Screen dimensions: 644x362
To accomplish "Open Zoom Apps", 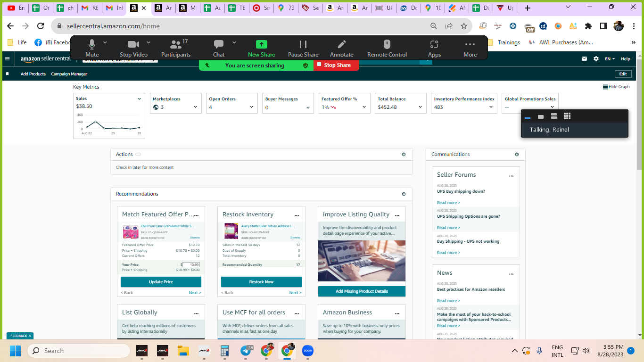I will (434, 48).
